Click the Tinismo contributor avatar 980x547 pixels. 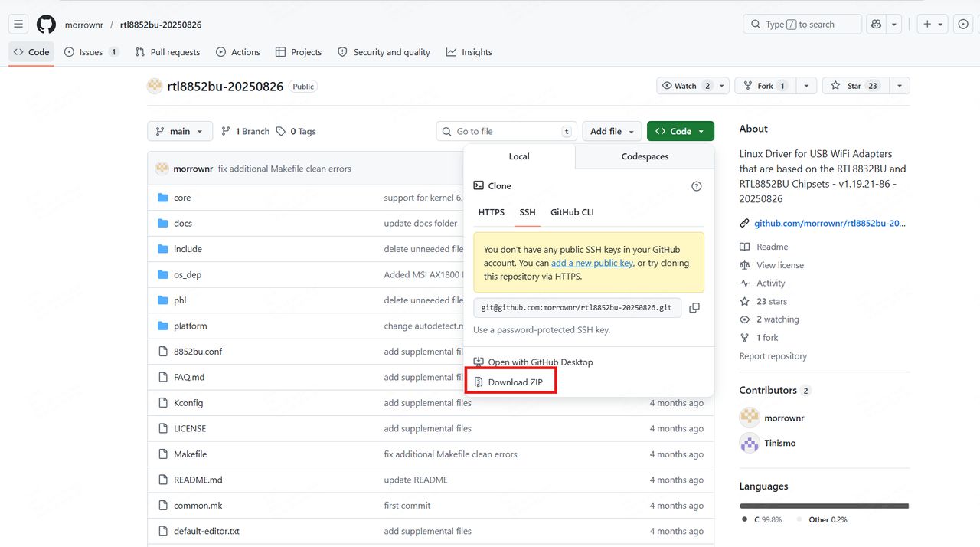[x=750, y=443]
